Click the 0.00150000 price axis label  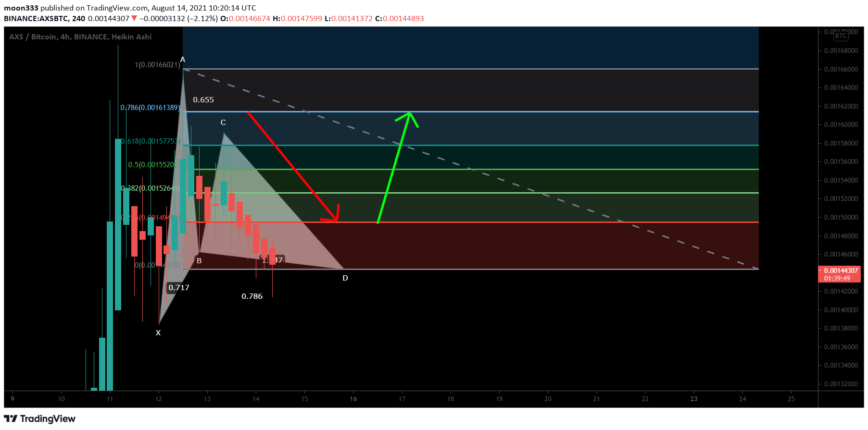tap(841, 217)
